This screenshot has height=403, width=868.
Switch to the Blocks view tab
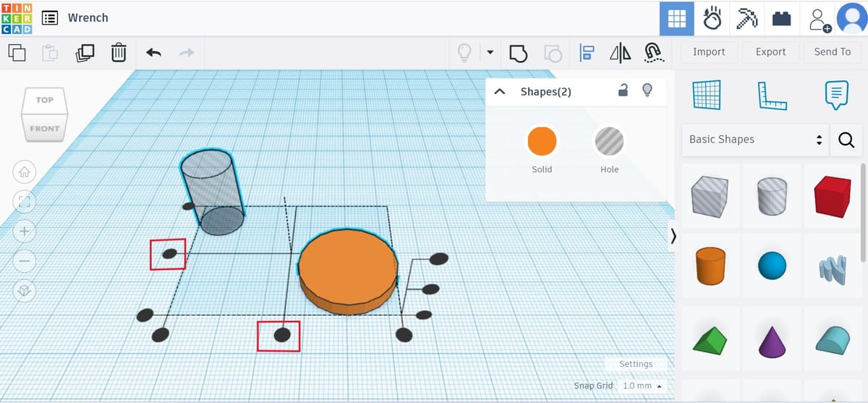click(747, 19)
